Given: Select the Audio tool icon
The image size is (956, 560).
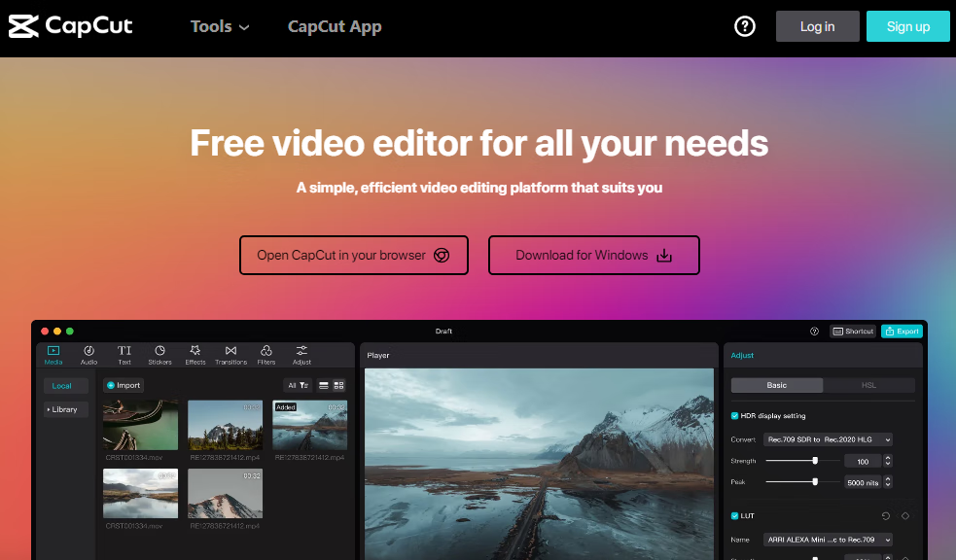Looking at the screenshot, I should 89,355.
